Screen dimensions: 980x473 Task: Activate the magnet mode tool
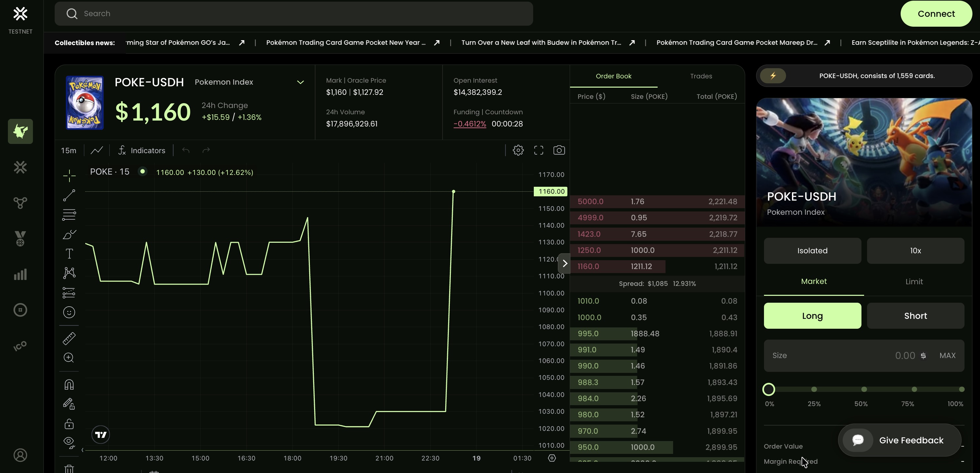coord(69,385)
